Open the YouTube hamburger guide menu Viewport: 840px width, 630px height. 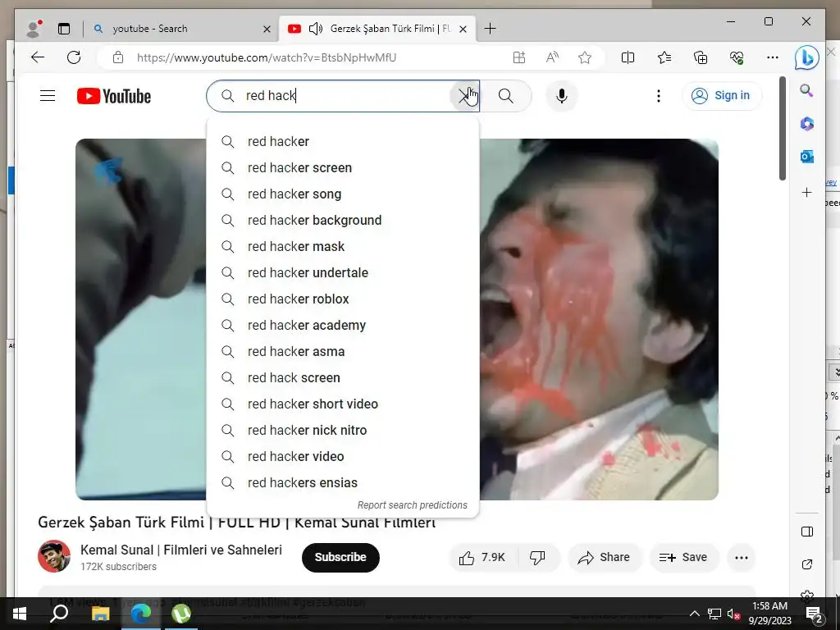pyautogui.click(x=48, y=96)
